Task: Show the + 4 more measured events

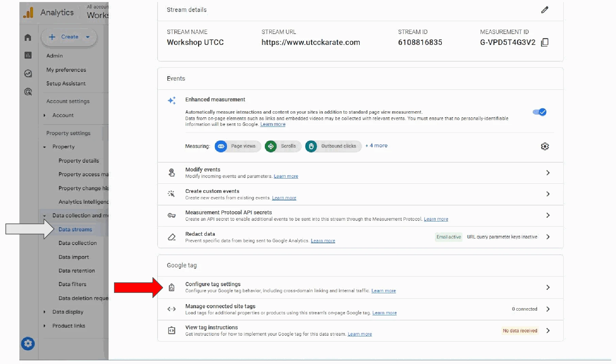Action: click(376, 146)
